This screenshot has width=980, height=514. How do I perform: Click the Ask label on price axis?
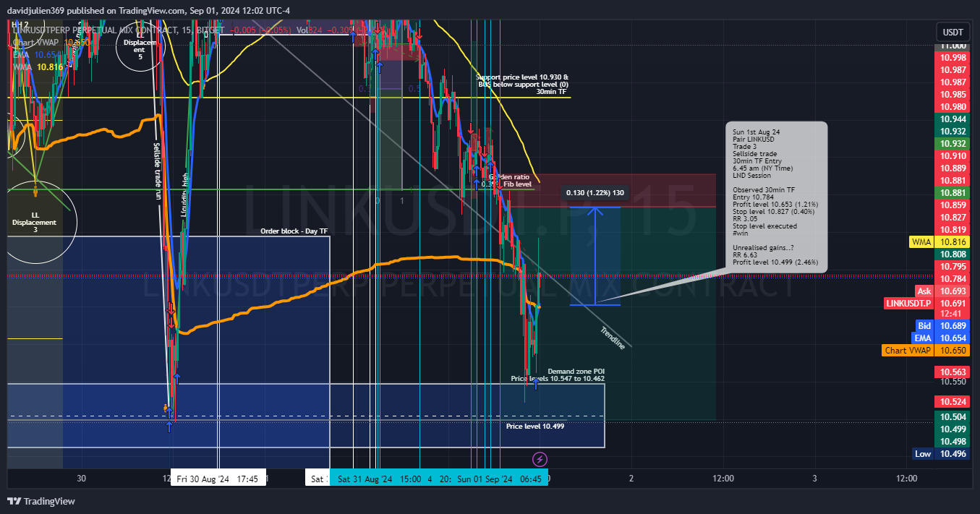click(x=924, y=291)
